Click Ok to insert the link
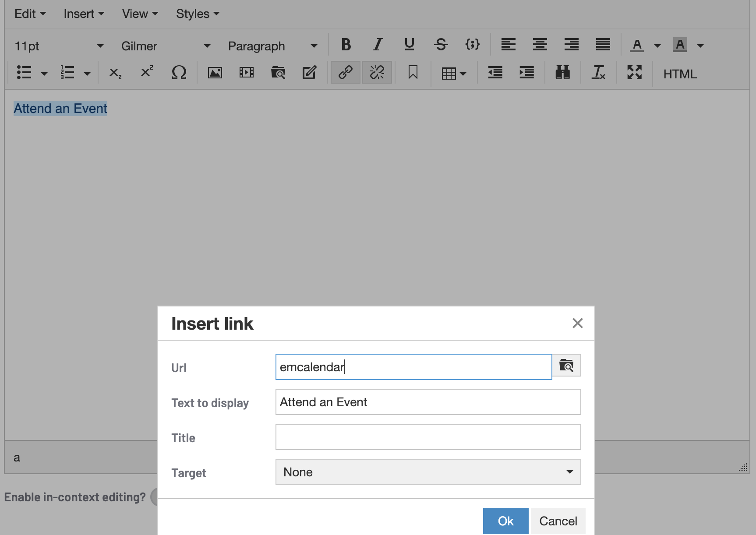Viewport: 756px width, 535px height. [x=505, y=521]
